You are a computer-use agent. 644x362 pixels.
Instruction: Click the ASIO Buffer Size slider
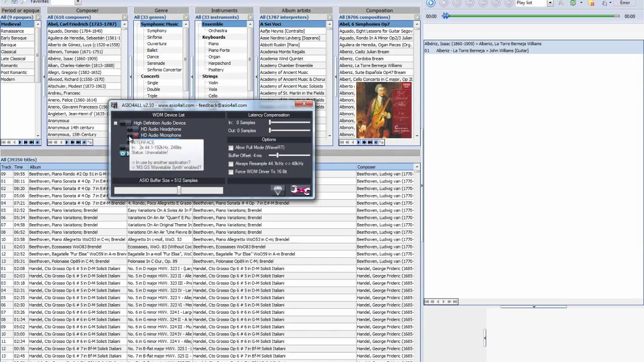168,191
